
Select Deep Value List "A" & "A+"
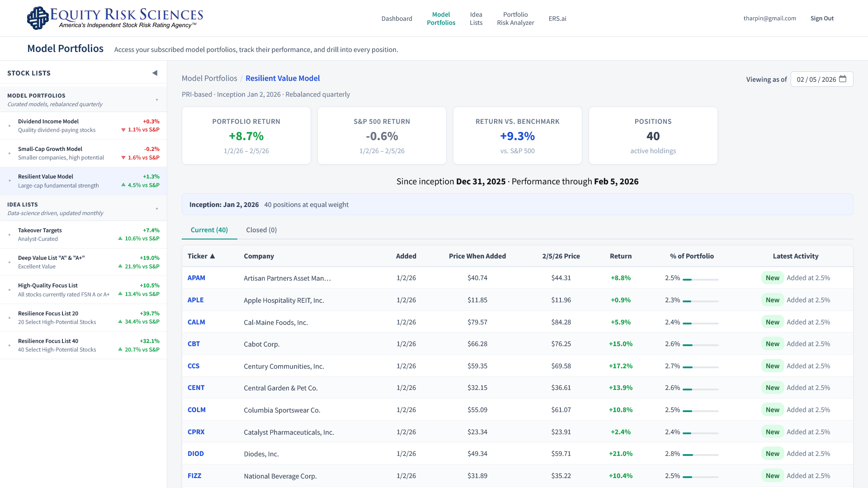point(83,262)
